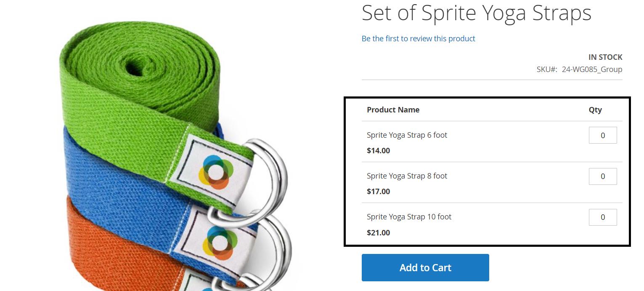Click the "Sprite Yoga Strap 10 foot" name
This screenshot has height=291, width=644.
pos(409,217)
